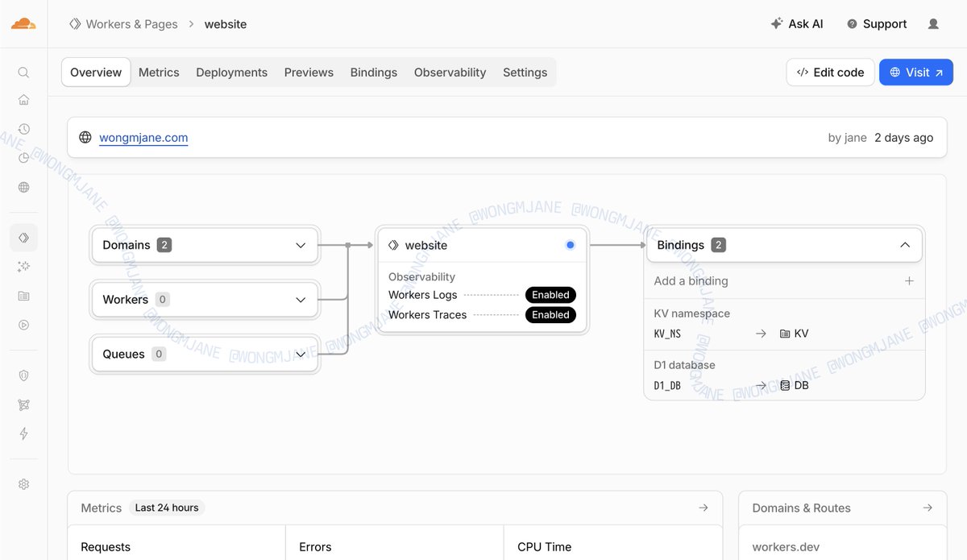Click the KV folder icon in bindings
Viewport: 967px width, 560px height.
point(785,334)
